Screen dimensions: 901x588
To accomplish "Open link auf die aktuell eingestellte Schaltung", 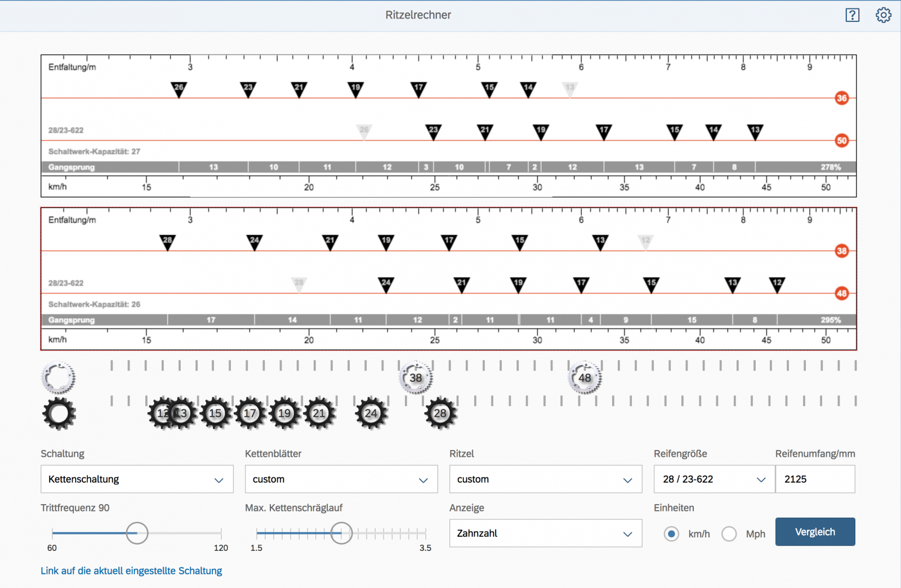I will coord(131,571).
